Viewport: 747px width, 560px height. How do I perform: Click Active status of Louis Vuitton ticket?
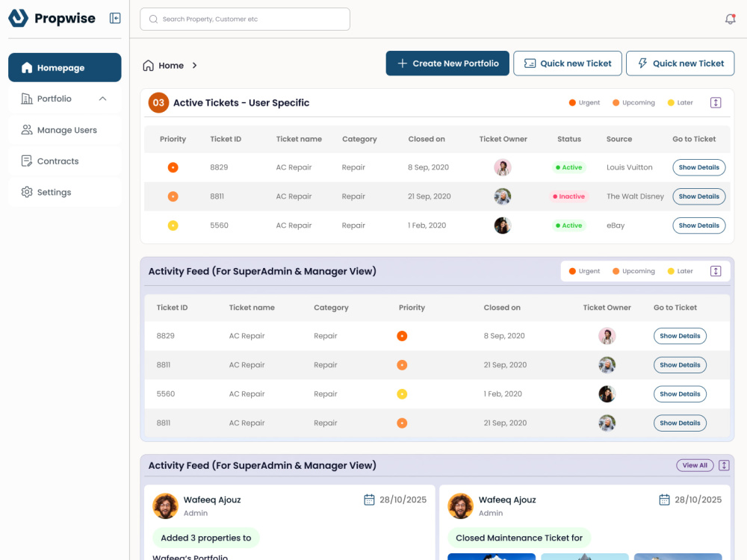coord(568,167)
